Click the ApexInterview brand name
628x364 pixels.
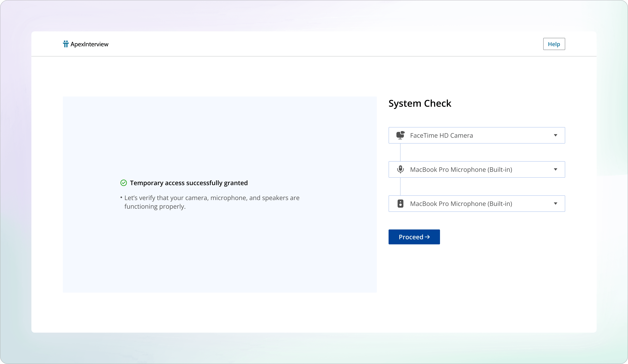coord(89,44)
